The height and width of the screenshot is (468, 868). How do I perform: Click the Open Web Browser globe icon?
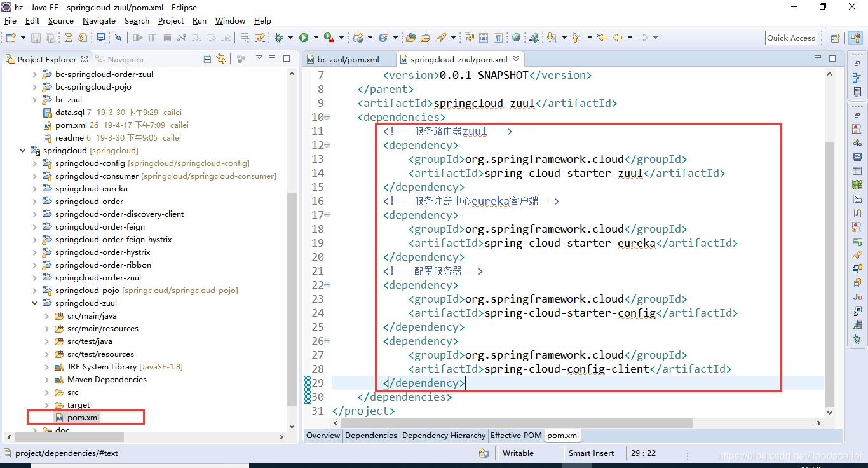click(x=516, y=38)
